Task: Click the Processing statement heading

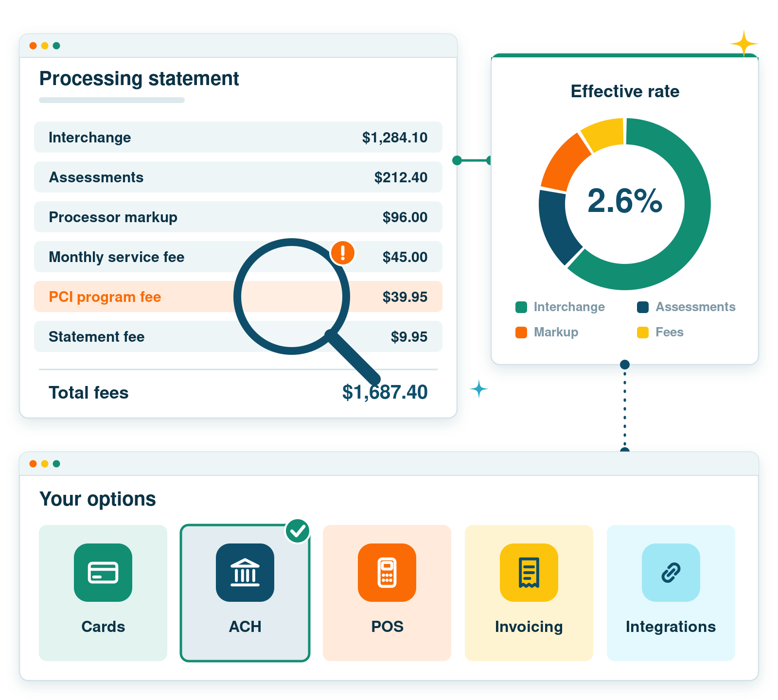Action: [x=139, y=79]
